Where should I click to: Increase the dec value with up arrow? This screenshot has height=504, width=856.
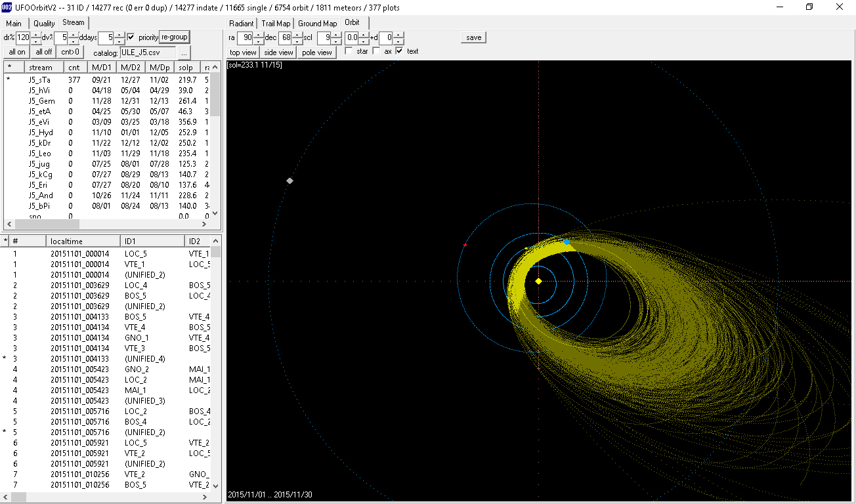pyautogui.click(x=297, y=34)
